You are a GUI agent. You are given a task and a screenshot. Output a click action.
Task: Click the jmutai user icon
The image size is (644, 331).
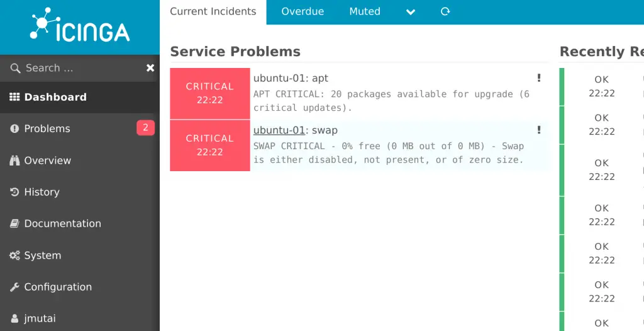(x=14, y=318)
